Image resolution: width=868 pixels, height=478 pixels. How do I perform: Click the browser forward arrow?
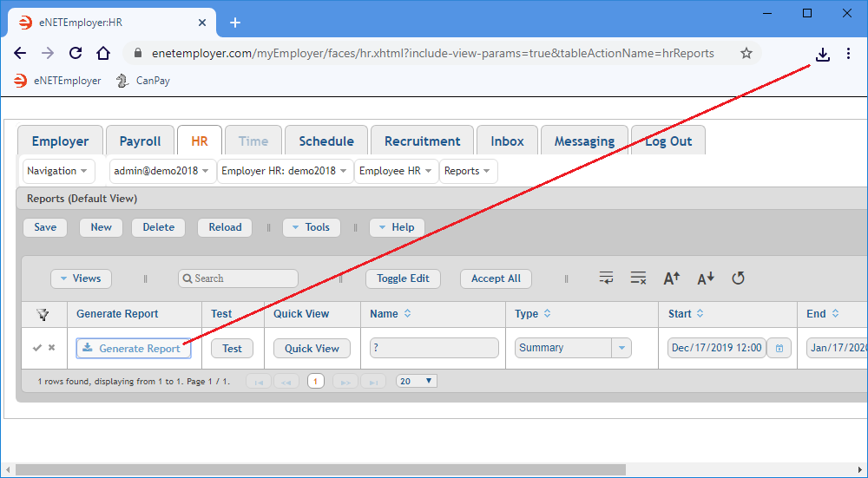coord(48,53)
